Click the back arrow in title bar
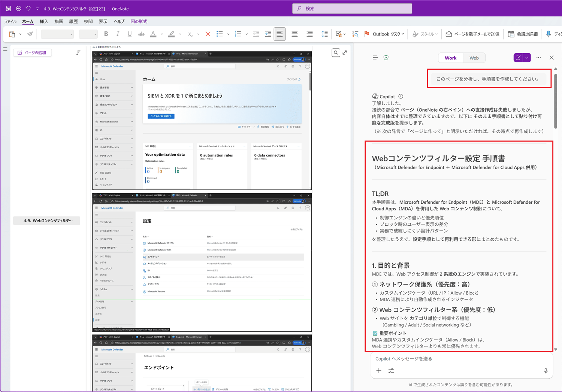 click(18, 8)
